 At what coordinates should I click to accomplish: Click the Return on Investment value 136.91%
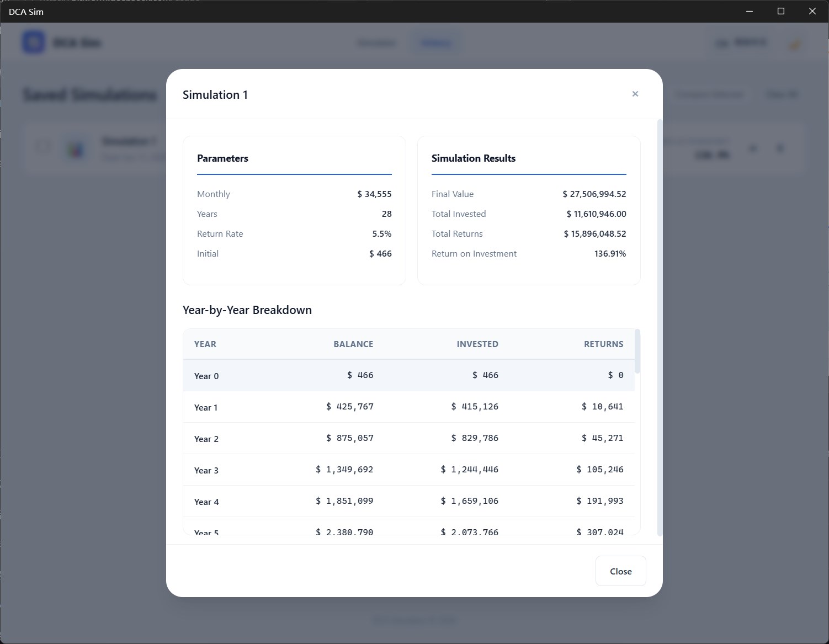[x=610, y=254]
